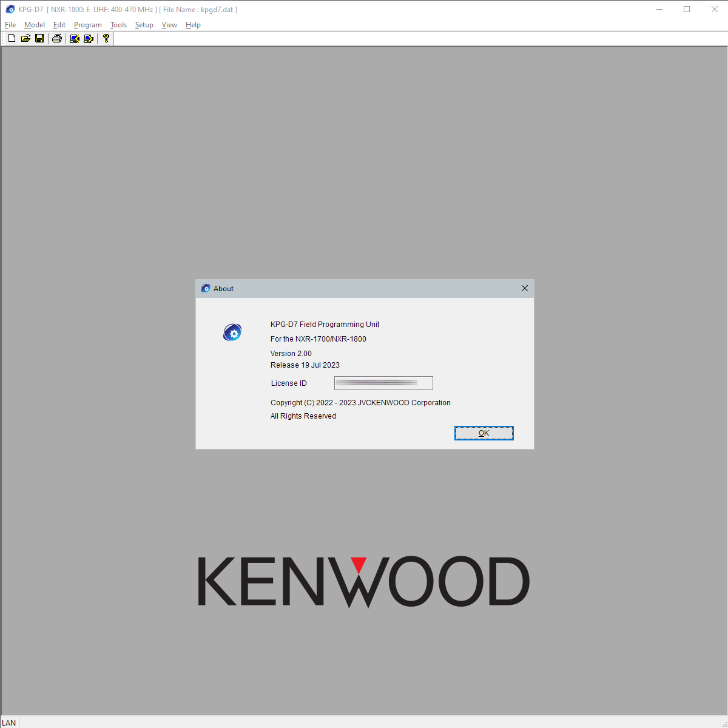The height and width of the screenshot is (728, 728).
Task: Click the LAN indicator in status bar
Action: (9, 723)
